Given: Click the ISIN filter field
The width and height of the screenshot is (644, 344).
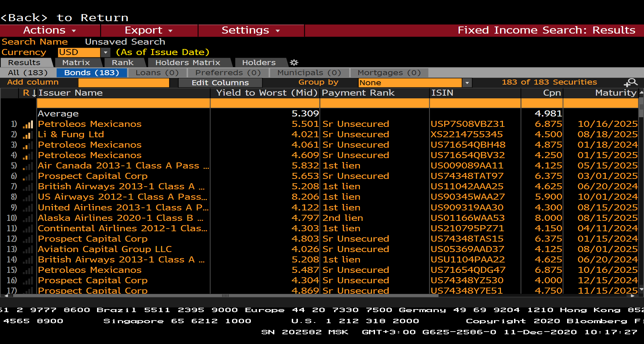Looking at the screenshot, I should point(475,103).
